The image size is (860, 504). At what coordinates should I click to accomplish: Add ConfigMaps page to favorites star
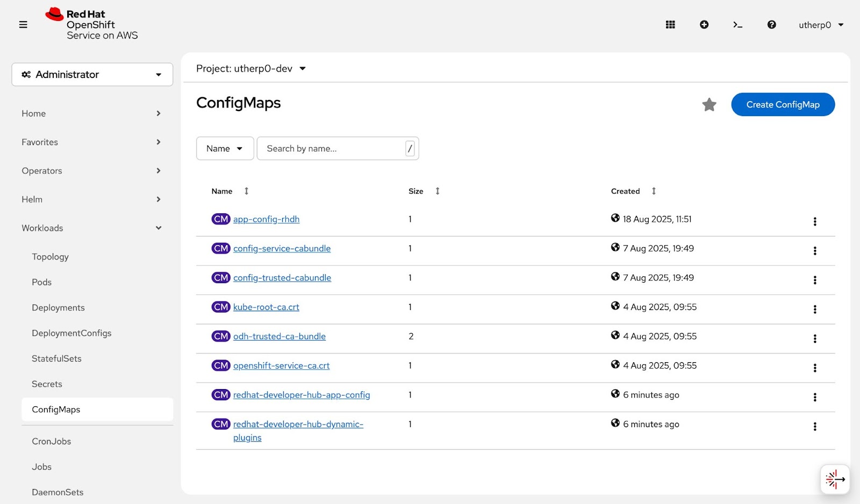709,105
